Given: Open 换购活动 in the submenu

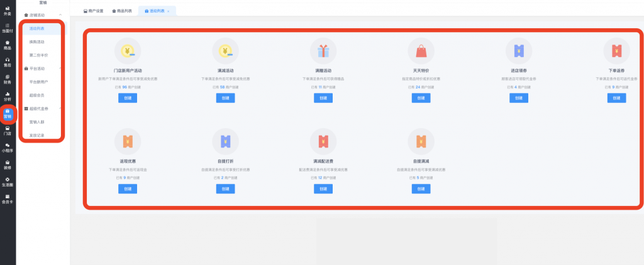Looking at the screenshot, I should [37, 41].
